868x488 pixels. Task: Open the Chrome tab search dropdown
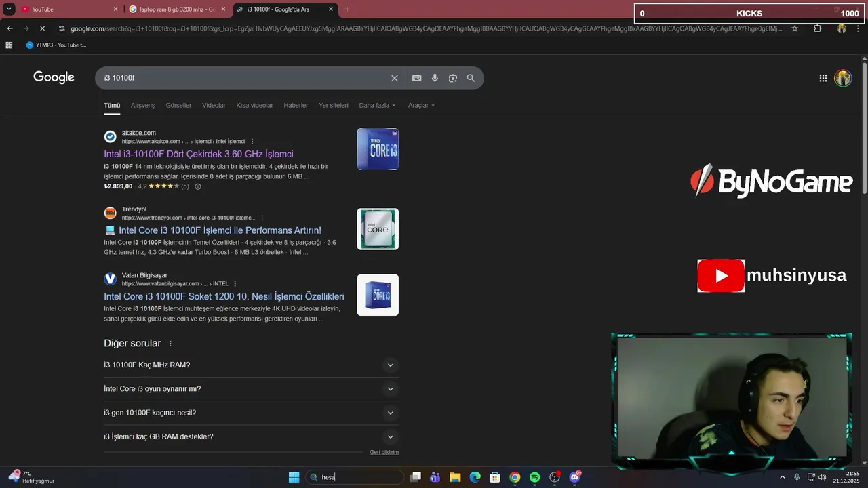coord(9,9)
